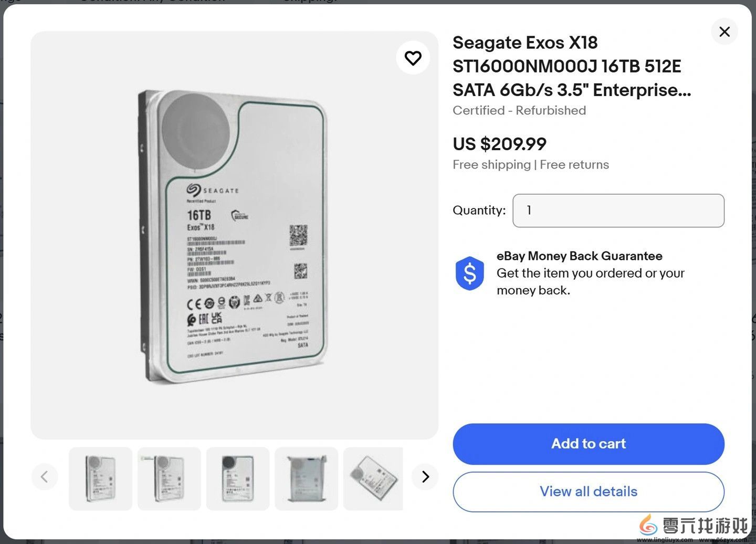The width and height of the screenshot is (756, 544).
Task: Select the first drive thumbnail
Action: coord(100,478)
